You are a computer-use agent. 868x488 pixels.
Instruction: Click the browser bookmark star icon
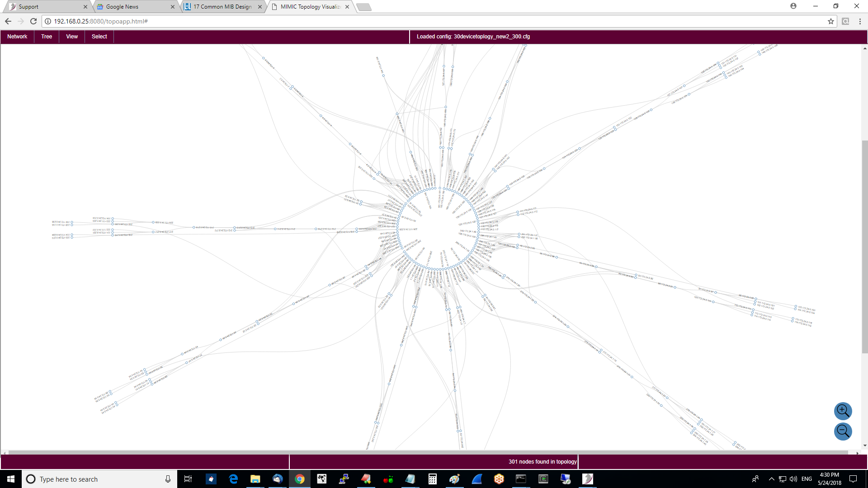[831, 21]
